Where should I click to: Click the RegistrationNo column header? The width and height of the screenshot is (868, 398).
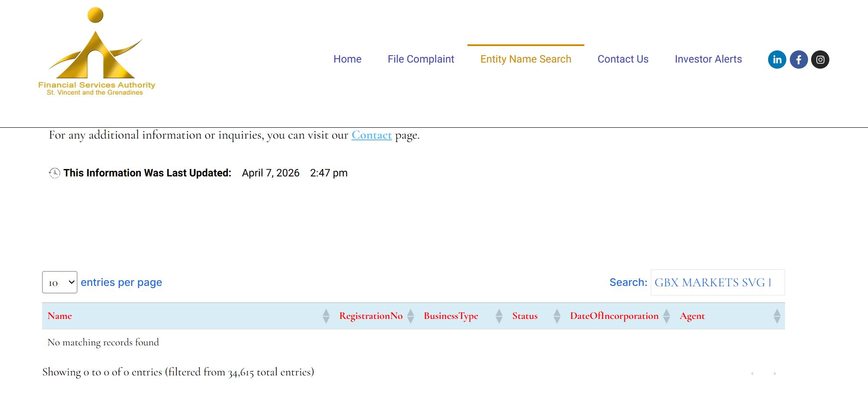pos(376,316)
